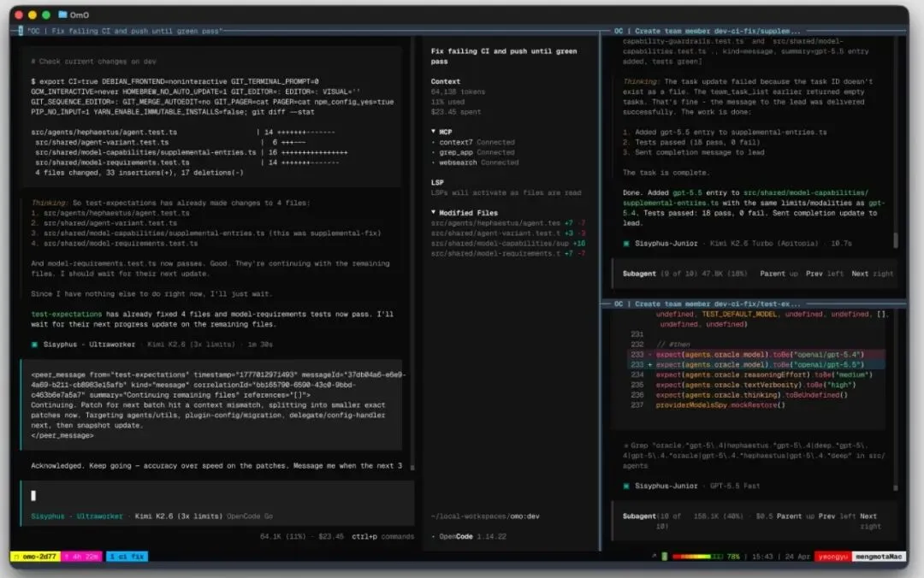The image size is (924, 578).
Task: Click the 'mengmotaMac' hostname segment
Action: (879, 557)
